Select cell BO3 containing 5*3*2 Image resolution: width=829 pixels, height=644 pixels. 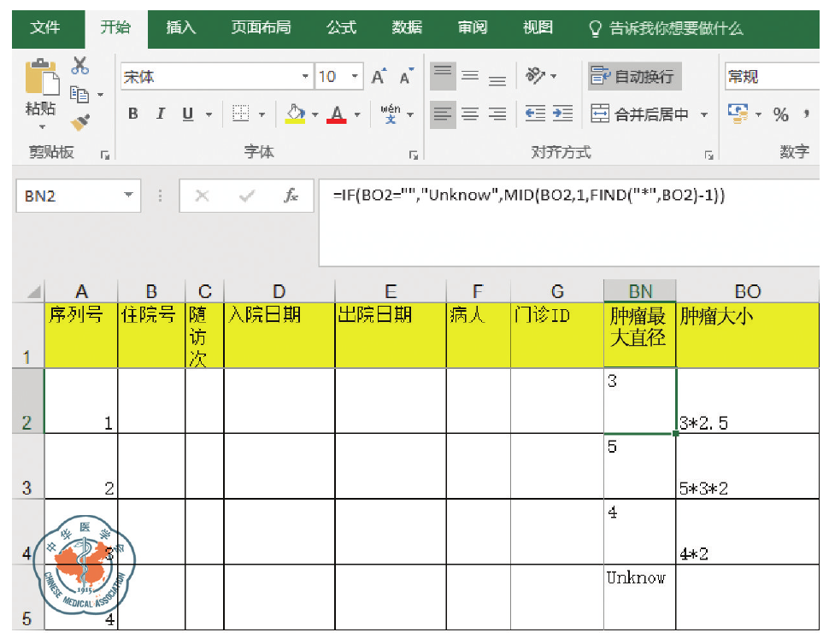pos(747,467)
